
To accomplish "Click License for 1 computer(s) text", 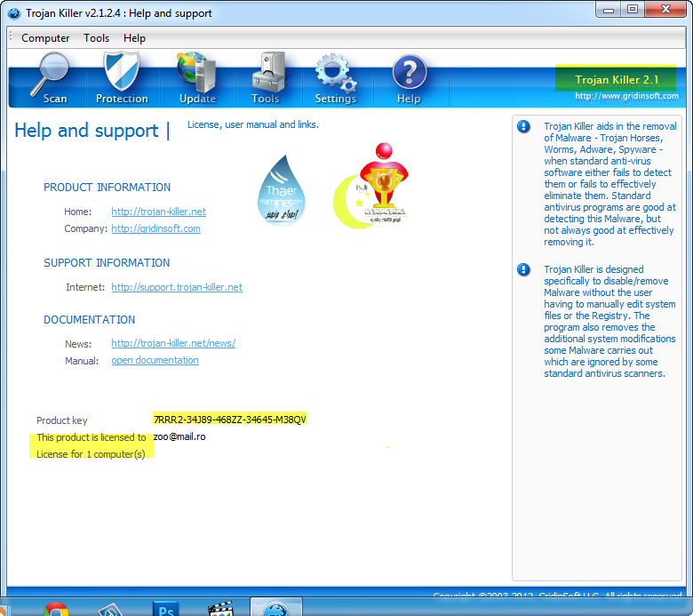I will click(x=91, y=454).
